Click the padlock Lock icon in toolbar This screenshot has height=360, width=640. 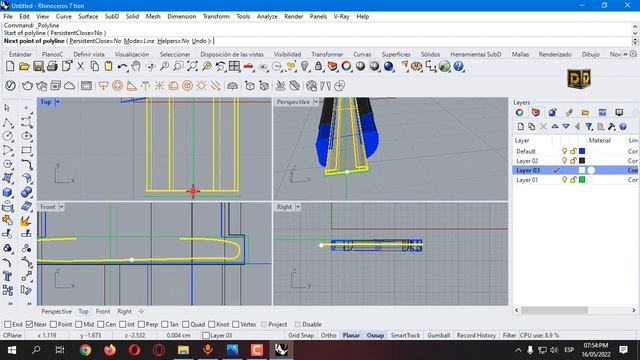tap(318, 66)
